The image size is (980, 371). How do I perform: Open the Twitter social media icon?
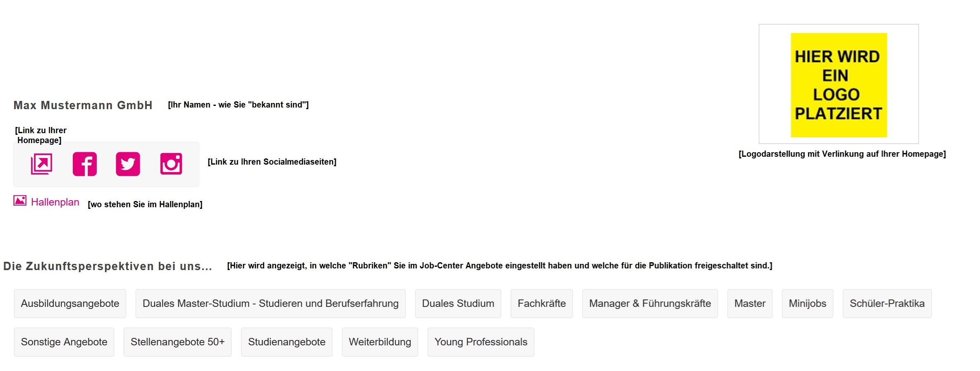click(128, 164)
